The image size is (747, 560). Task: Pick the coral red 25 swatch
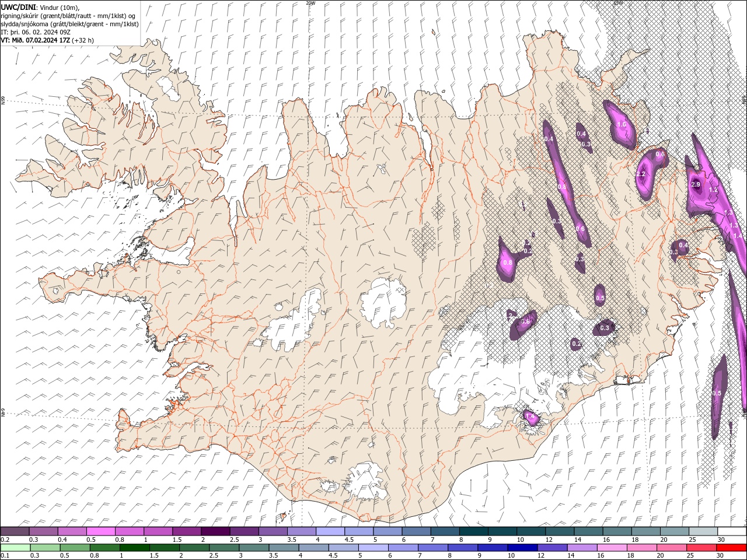click(701, 547)
